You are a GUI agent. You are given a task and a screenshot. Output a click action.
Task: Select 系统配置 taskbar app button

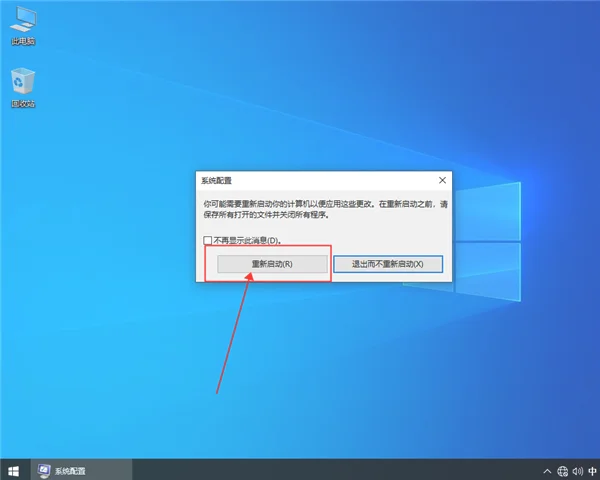coord(82,470)
